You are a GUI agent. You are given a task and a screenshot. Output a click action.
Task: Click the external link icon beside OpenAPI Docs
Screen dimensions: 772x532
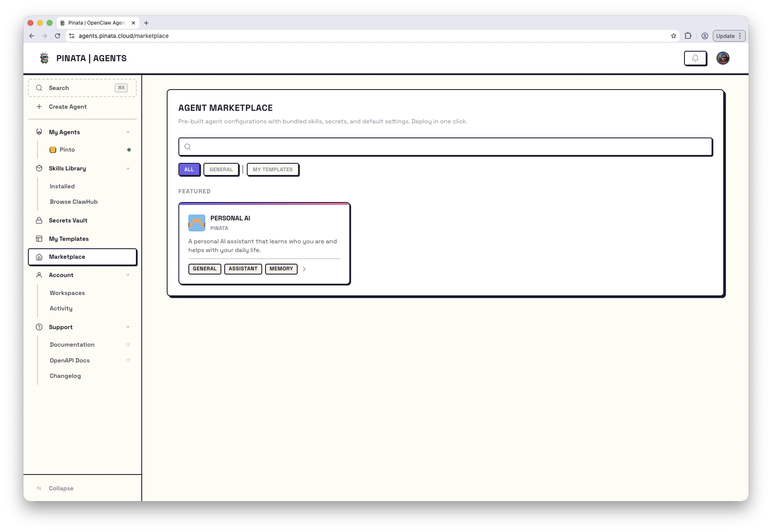point(128,360)
